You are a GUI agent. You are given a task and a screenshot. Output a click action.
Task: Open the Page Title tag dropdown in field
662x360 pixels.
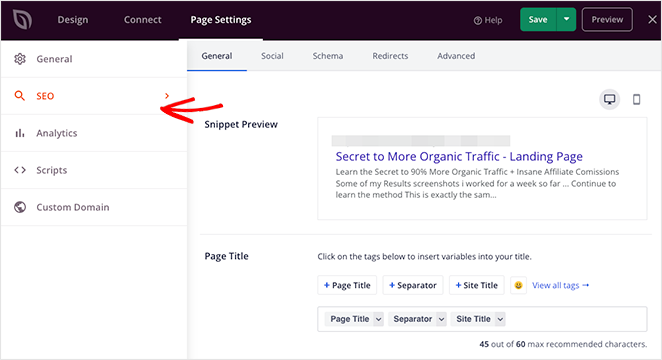(378, 319)
